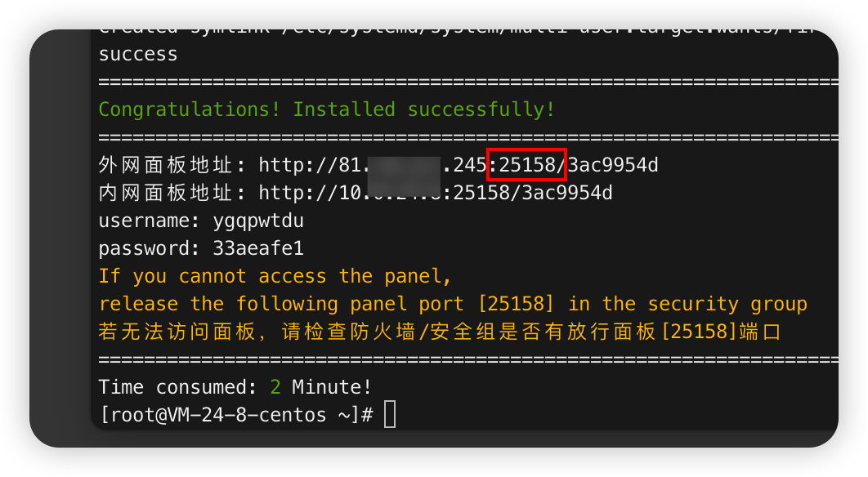
Task: Click the 3ac9954d path on external URL
Action: (x=613, y=165)
